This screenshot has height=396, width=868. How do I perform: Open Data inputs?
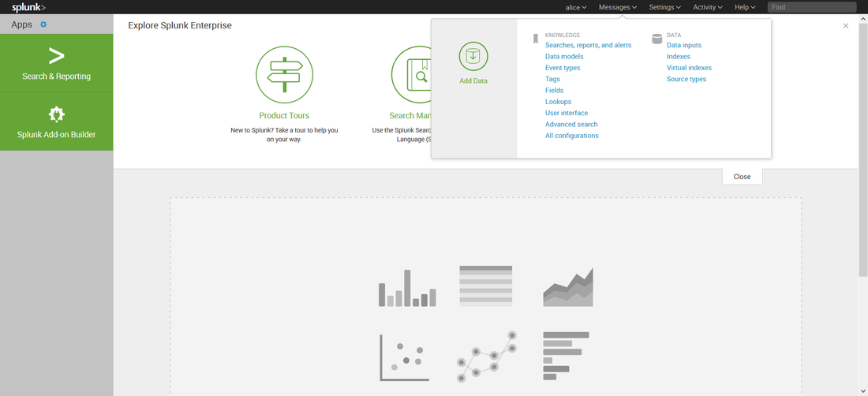pos(683,45)
